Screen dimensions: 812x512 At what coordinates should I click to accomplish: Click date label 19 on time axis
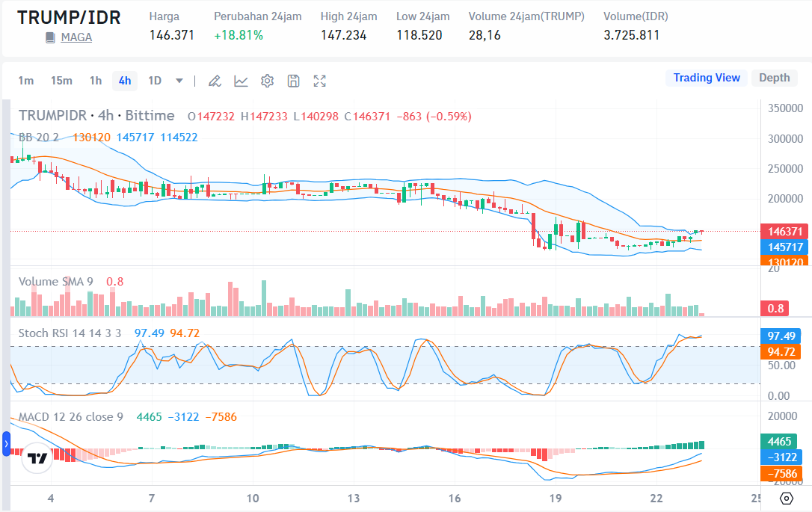point(555,498)
